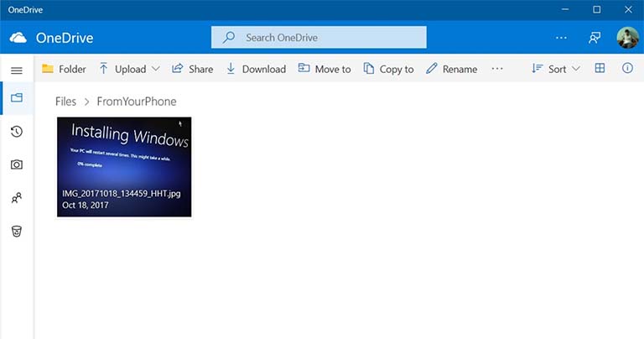
Task: Expand the Sort dropdown chevron
Action: tap(576, 69)
